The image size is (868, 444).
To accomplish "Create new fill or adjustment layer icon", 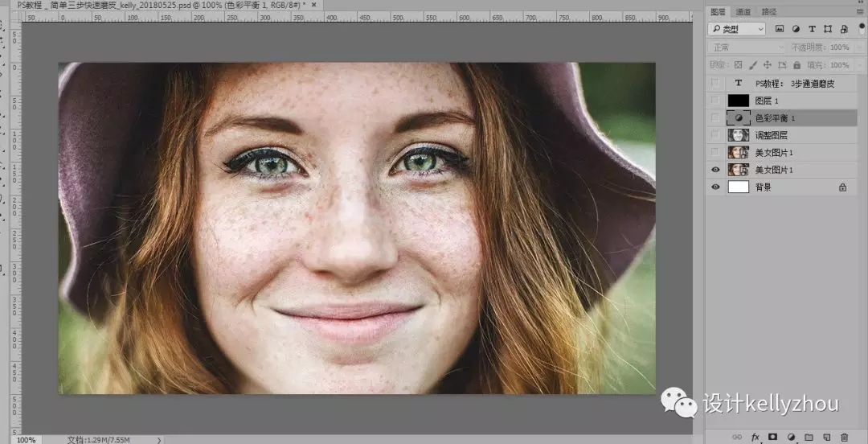I will coord(791,437).
